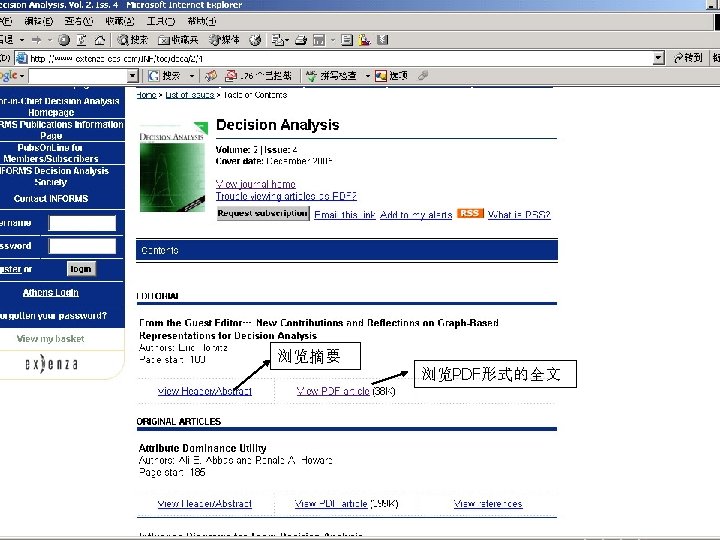Image resolution: width=720 pixels, height=540 pixels.
Task: Click the 拼写检查 spell check button
Action: click(x=331, y=76)
